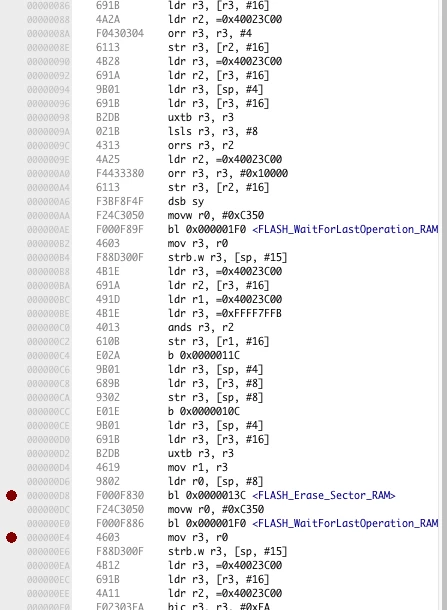Screen dimensions: 447x610
Task: Click opcode E02A
Action: click(x=108, y=356)
